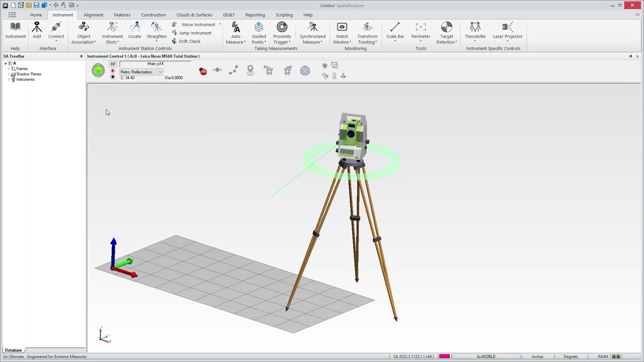The width and height of the screenshot is (644, 362).
Task: Expand the Shadow Planes tree node
Action: [x=9, y=74]
